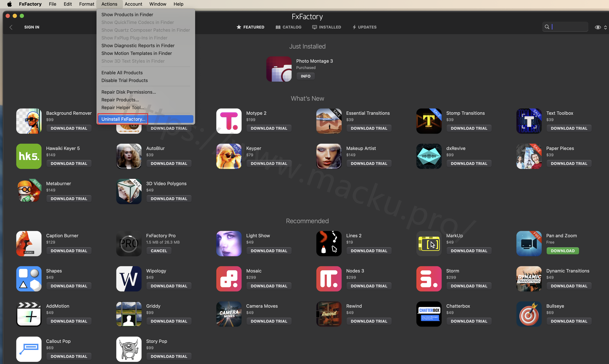
Task: Open the Motype 2 product icon
Action: [x=229, y=121]
